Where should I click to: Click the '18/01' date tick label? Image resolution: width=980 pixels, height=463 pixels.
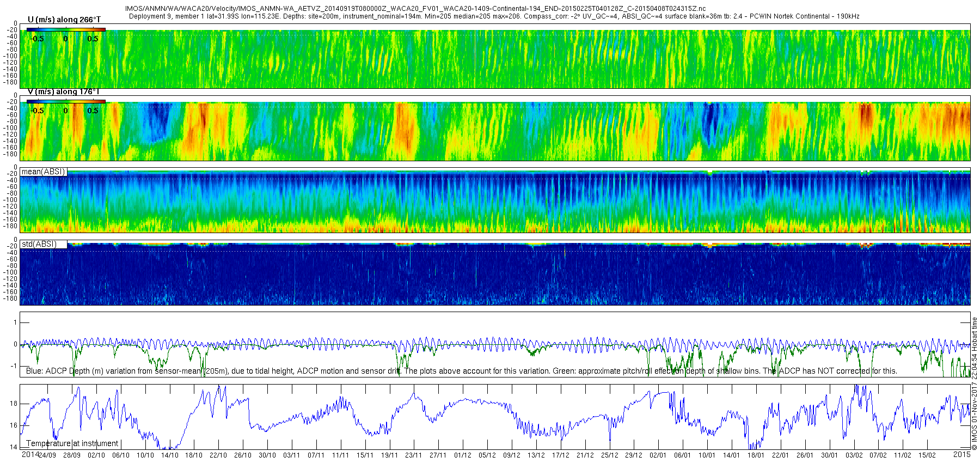[x=756, y=455]
